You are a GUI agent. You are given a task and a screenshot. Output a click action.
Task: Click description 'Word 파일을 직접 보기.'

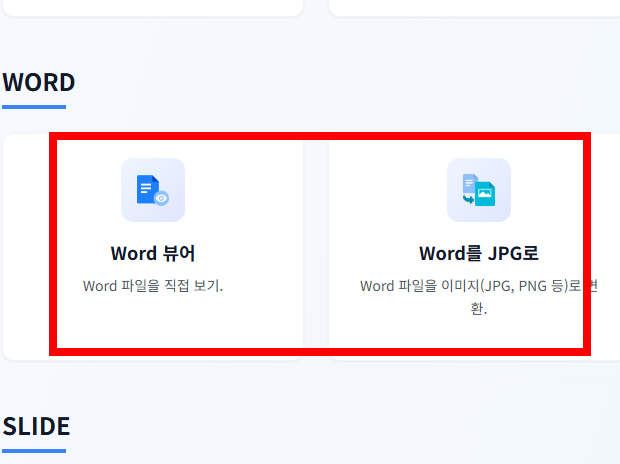[x=153, y=286]
